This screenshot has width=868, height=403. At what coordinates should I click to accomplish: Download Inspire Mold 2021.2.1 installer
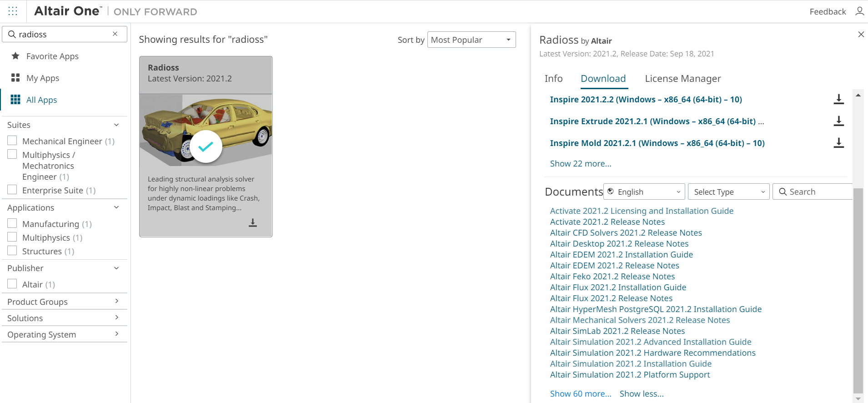[x=838, y=143]
